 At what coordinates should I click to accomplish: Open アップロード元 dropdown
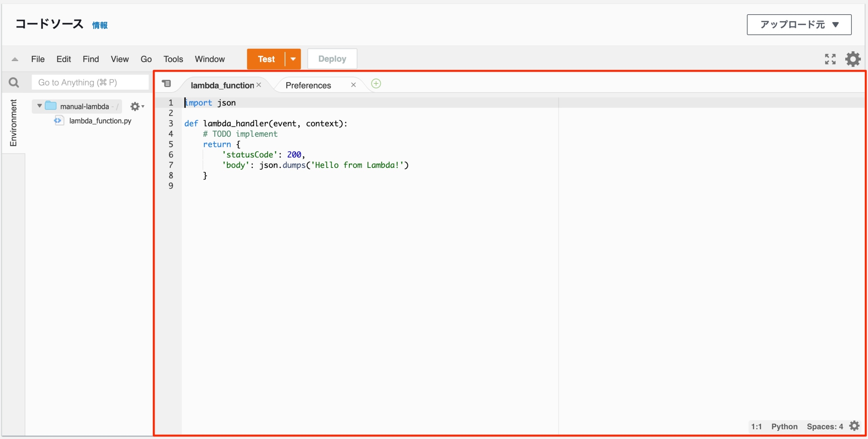click(x=799, y=25)
